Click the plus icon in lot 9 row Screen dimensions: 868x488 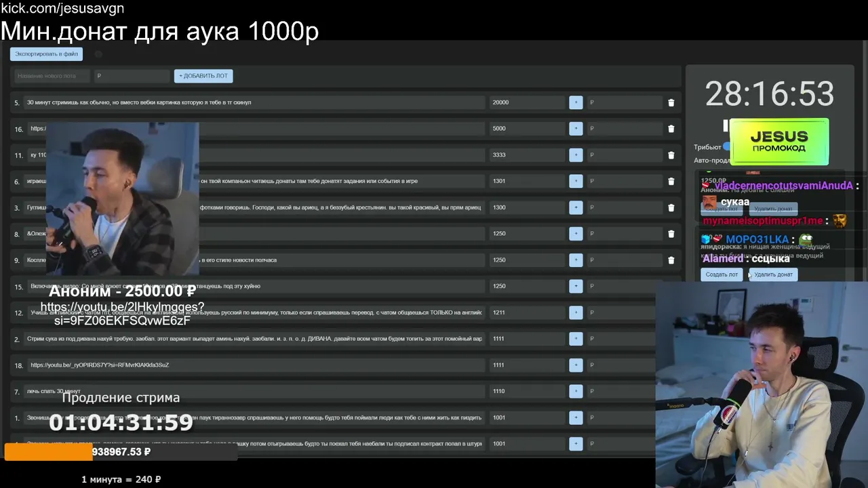point(576,260)
